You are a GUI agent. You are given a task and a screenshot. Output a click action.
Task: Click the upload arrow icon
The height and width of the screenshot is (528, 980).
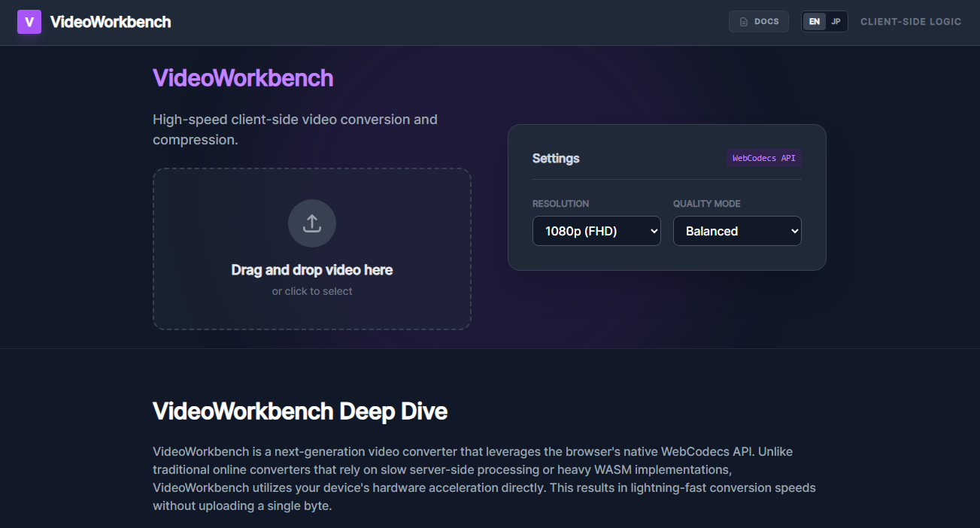pos(312,223)
